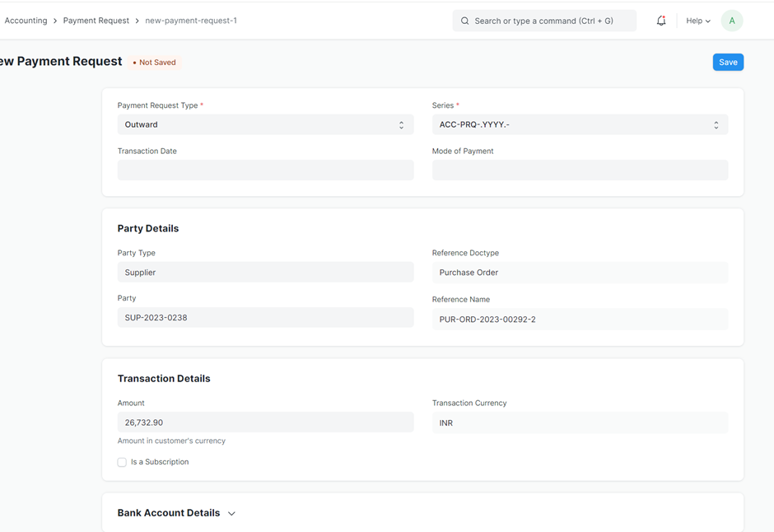This screenshot has width=774, height=532.
Task: Open the Series dropdown
Action: point(580,125)
